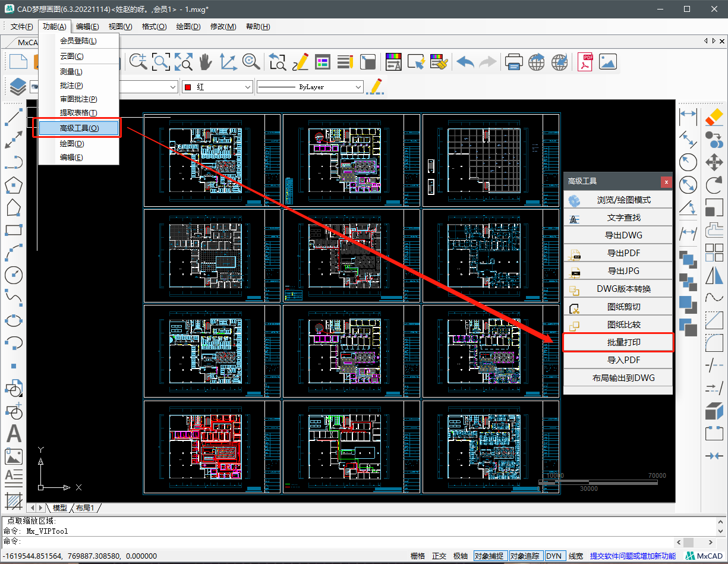Click the Layer manager stack icon
Screen dimensions: 728x564
point(18,87)
